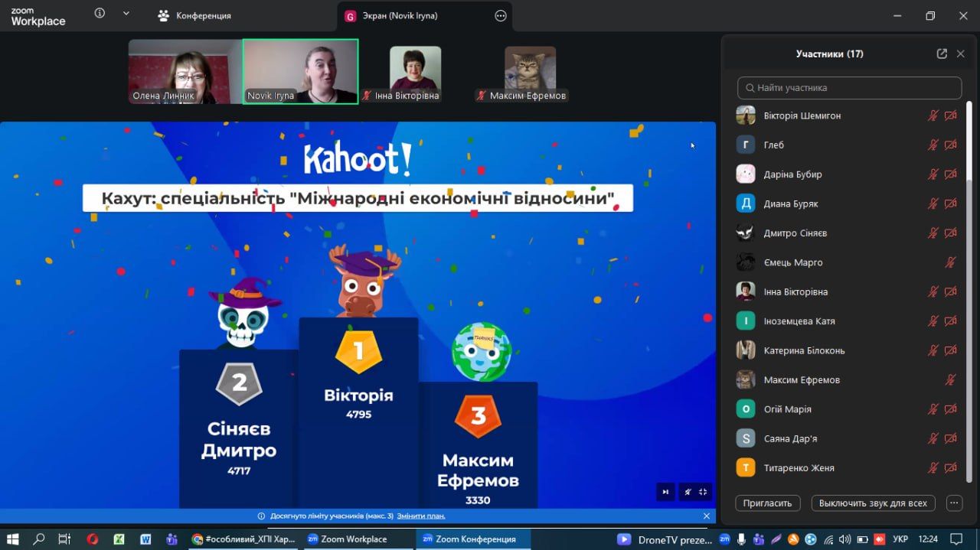Open Microsoft Teams from the taskbar
This screenshot has height=550, width=980.
point(171,539)
